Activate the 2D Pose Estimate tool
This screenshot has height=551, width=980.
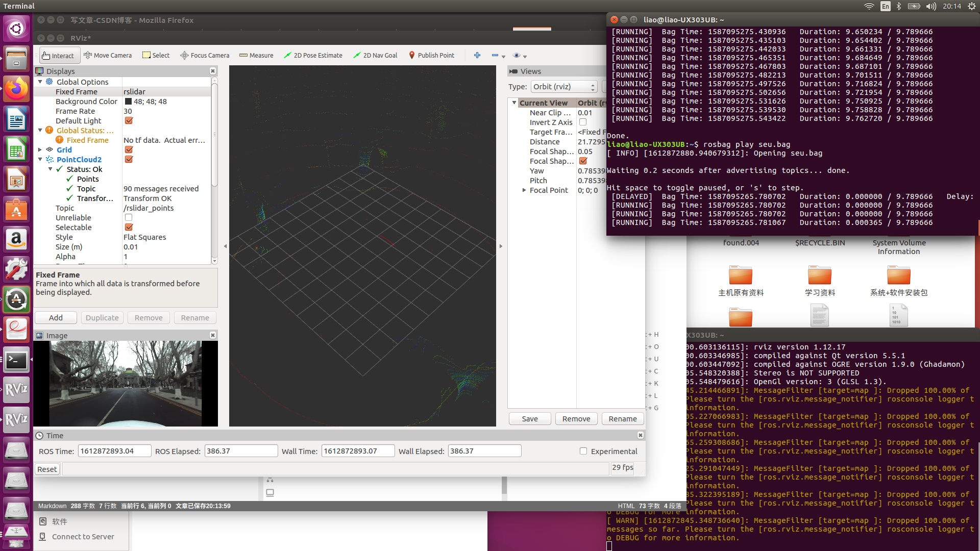click(x=313, y=55)
